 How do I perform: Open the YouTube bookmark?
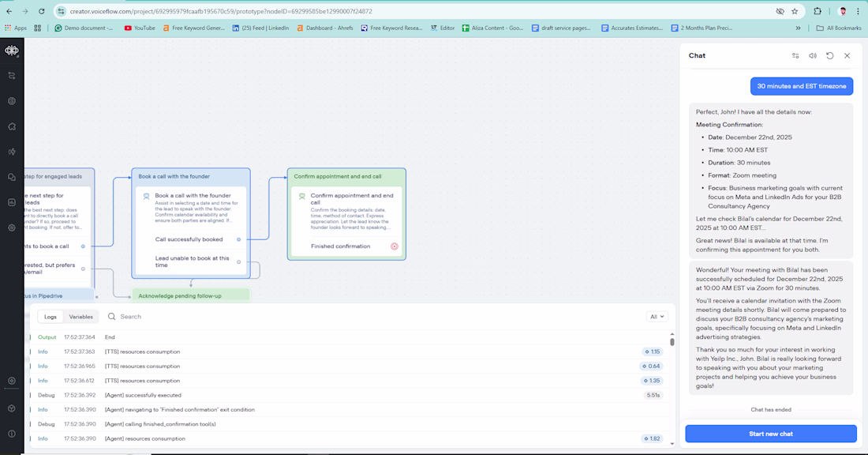coord(140,28)
